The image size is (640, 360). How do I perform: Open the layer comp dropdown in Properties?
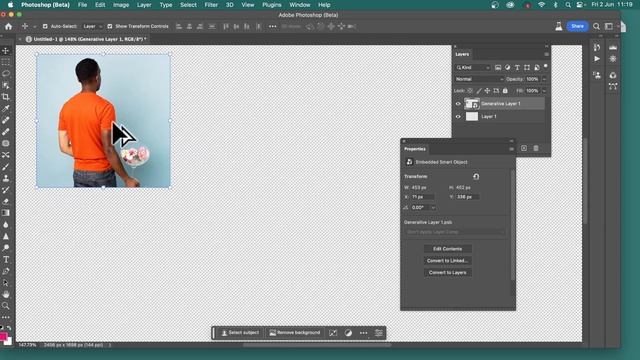[455, 232]
